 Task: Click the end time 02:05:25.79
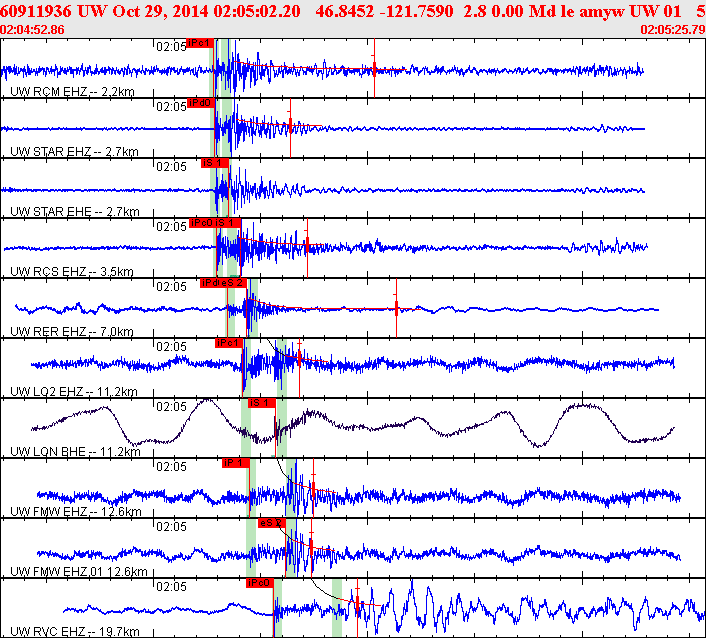[x=673, y=30]
